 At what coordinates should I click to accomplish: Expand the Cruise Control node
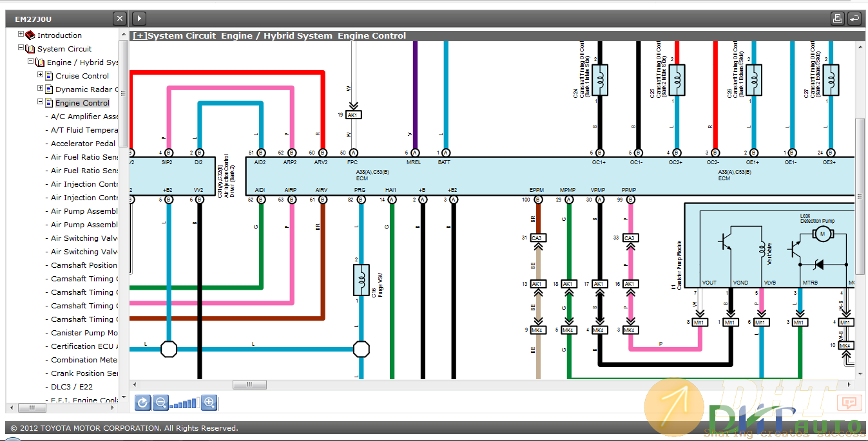click(x=40, y=75)
